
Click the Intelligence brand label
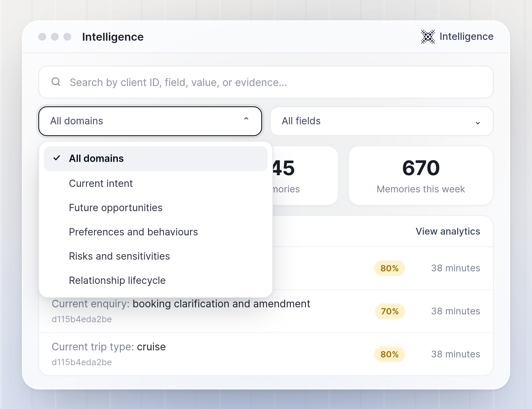(x=466, y=36)
